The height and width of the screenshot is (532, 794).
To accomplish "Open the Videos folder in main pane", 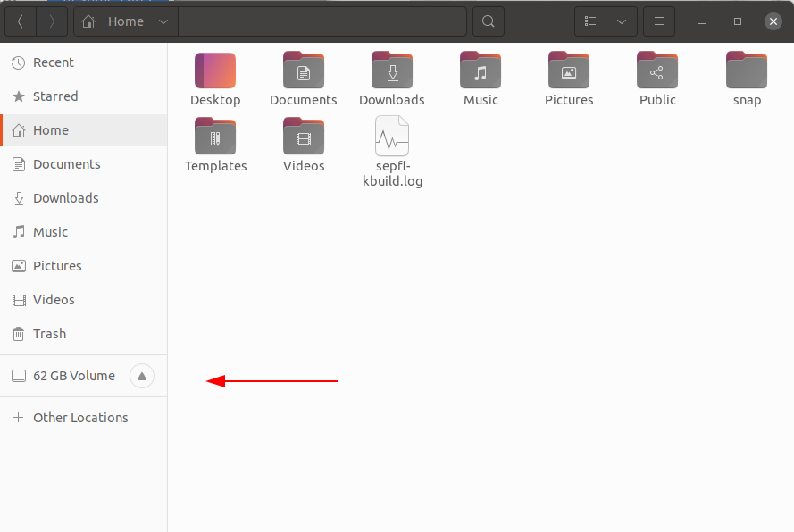I will tap(304, 137).
